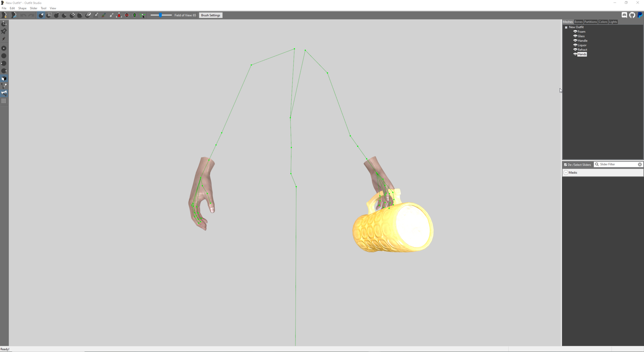644x352 pixels.
Task: Switch to the Lights tab
Action: (x=613, y=22)
